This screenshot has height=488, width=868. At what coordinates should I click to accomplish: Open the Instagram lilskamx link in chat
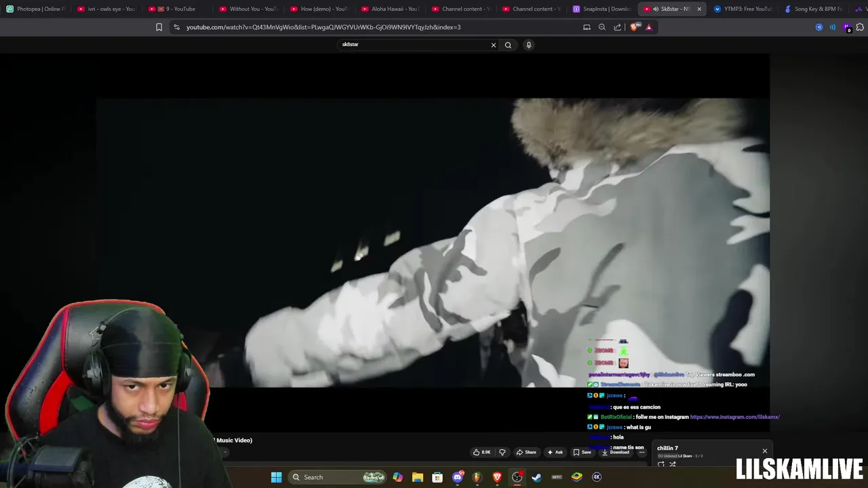(x=734, y=417)
